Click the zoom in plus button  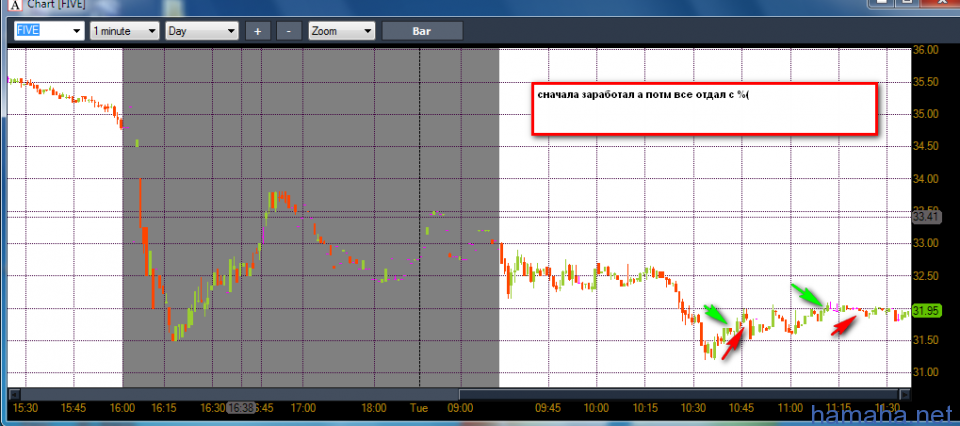(257, 31)
